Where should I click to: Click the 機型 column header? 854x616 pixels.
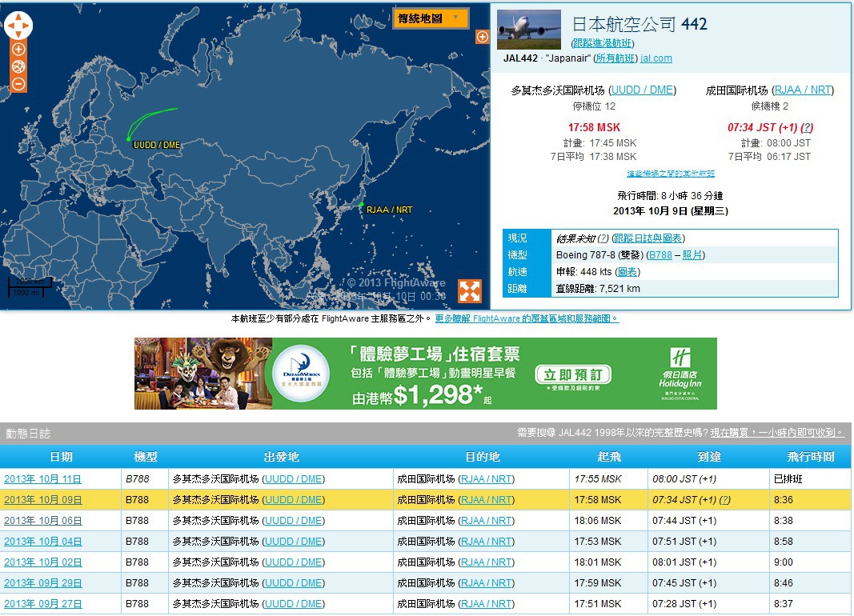(146, 457)
